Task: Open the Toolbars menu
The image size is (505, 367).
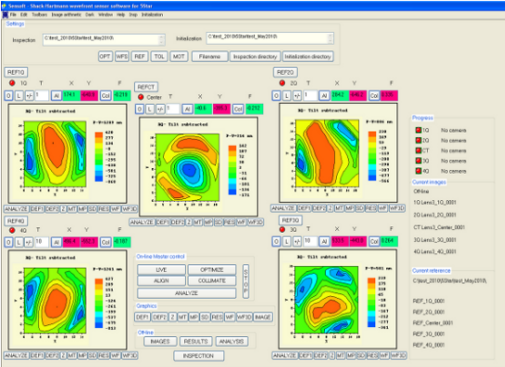Action: (39, 15)
